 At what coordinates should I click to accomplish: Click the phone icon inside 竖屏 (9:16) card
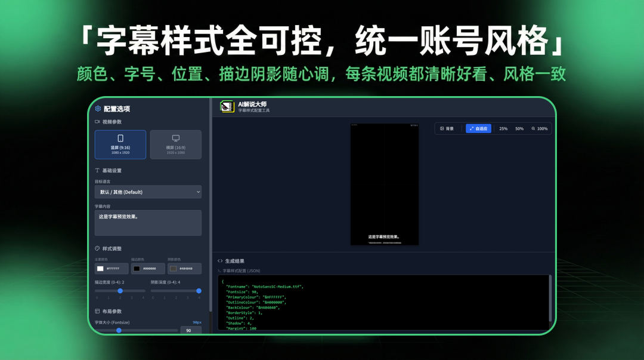tap(120, 138)
